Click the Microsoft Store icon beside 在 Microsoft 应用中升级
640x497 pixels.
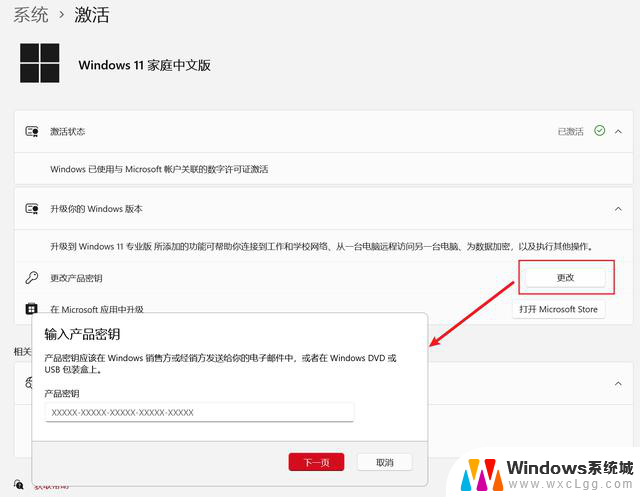point(31,308)
